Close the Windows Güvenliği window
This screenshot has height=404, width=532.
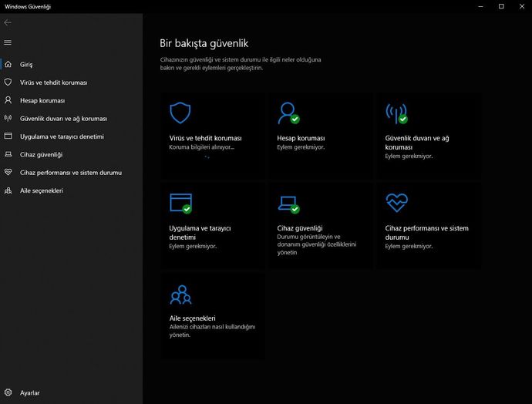point(522,6)
